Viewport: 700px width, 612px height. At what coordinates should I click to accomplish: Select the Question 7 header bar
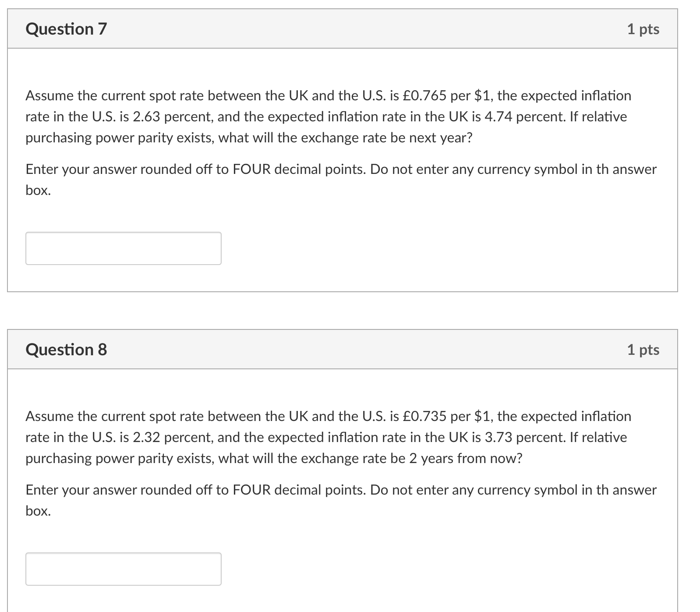tap(343, 30)
